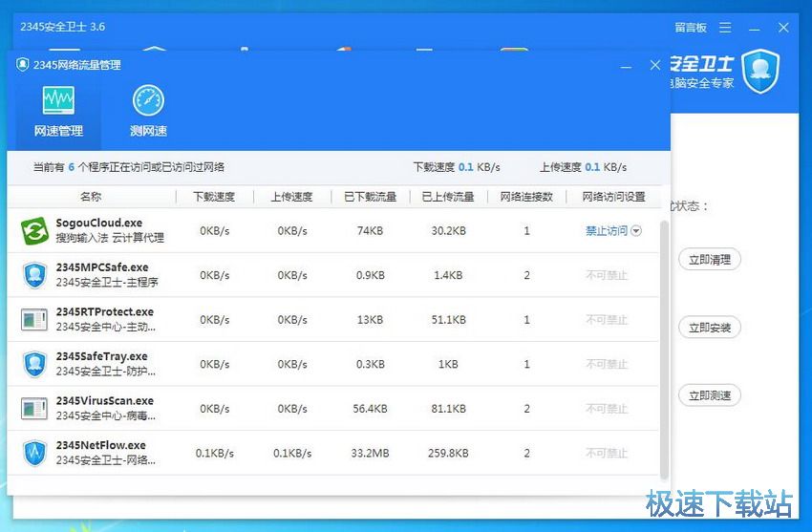
Task: Click the 网络访问设置 column header
Action: tap(613, 197)
